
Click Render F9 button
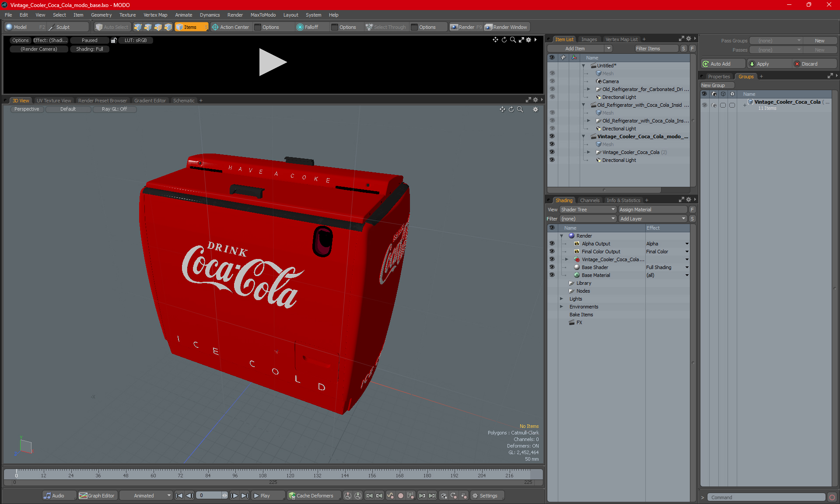coord(466,27)
